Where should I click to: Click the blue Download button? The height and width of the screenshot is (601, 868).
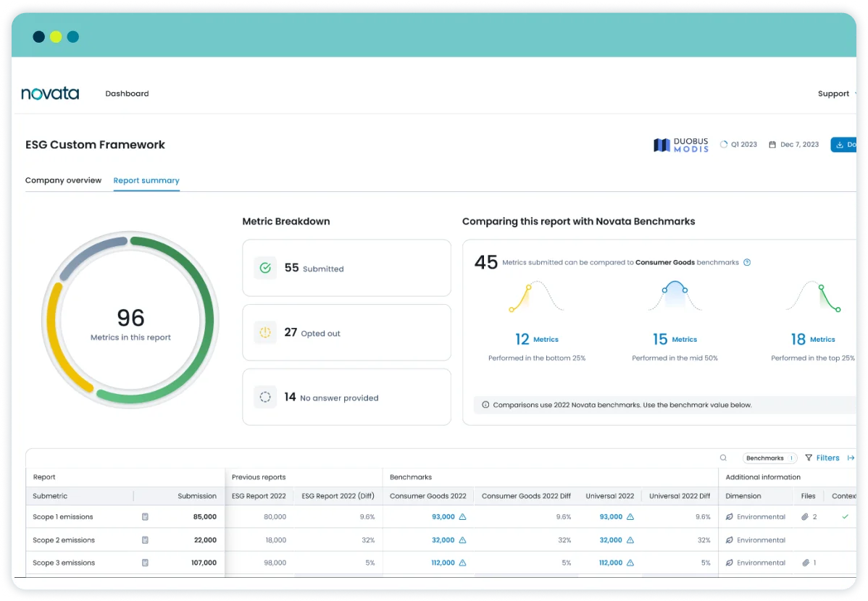point(843,144)
